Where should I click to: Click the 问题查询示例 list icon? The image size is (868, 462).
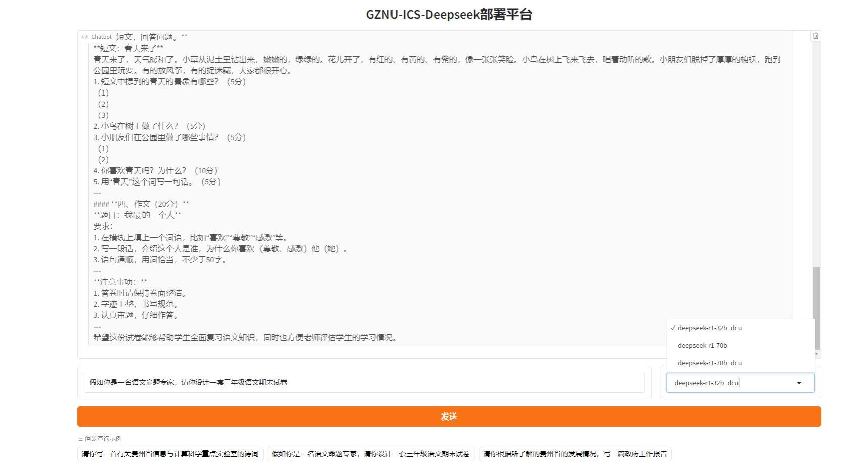pos(80,439)
